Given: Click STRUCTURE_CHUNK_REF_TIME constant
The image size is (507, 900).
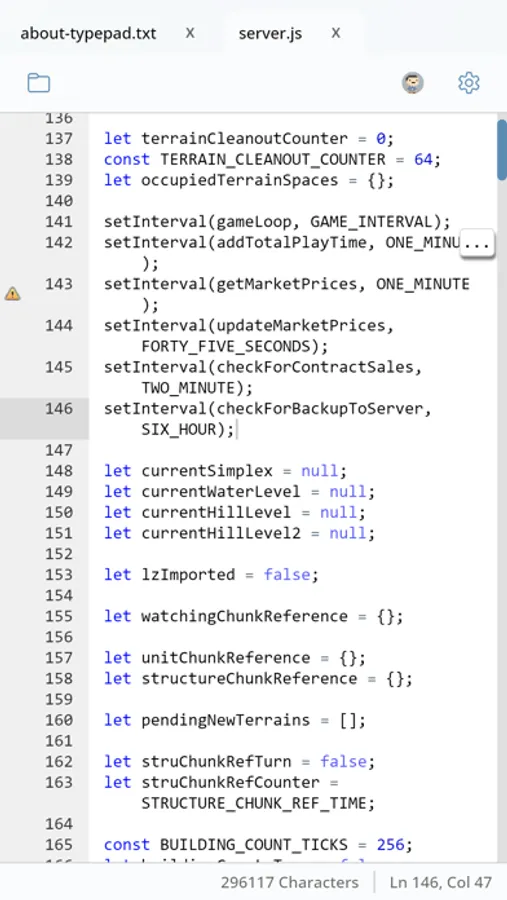Looking at the screenshot, I should 254,803.
